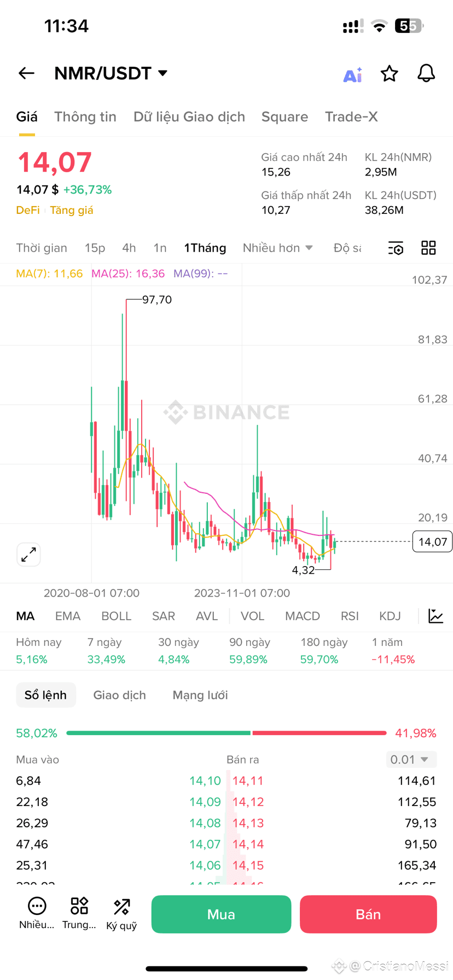Screen dimensions: 453x980
Task: Expand the Nhiều hơn timeframe dropdown
Action: point(278,248)
